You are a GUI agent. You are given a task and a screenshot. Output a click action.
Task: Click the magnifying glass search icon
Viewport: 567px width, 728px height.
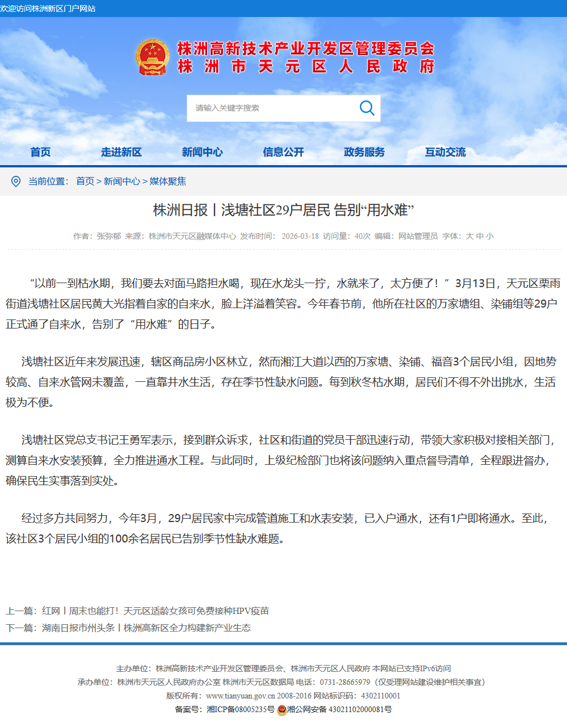(367, 108)
